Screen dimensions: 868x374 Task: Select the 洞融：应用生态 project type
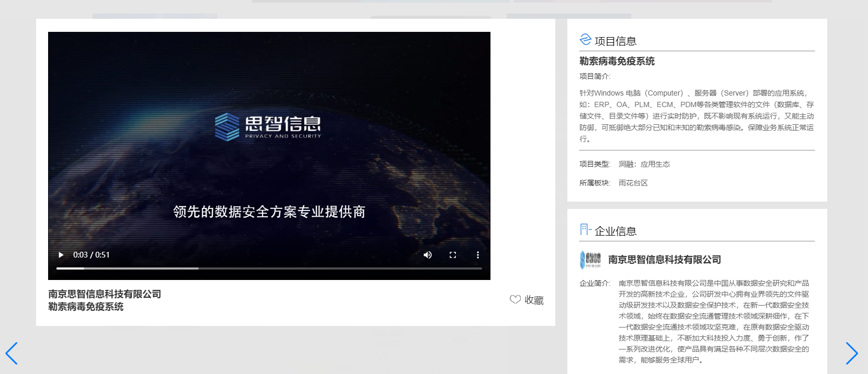point(644,164)
